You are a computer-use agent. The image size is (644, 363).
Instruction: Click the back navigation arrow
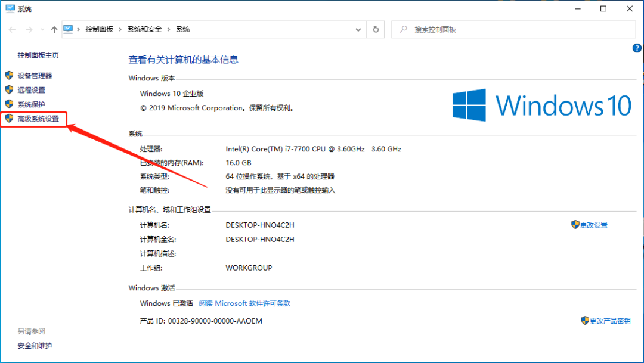[x=13, y=30]
